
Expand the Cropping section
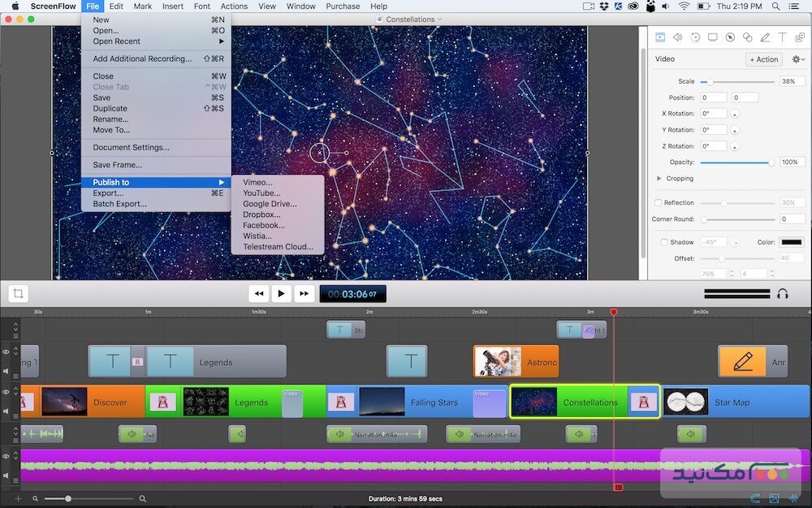coord(660,178)
